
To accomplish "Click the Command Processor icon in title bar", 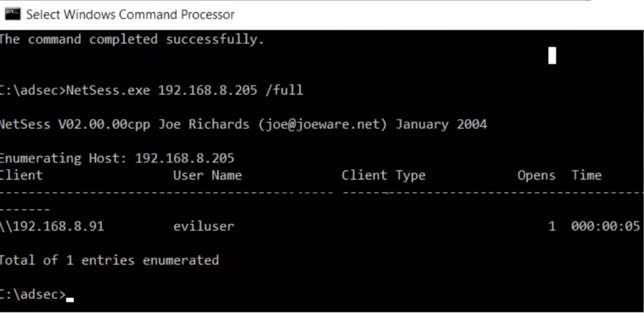I will pos(13,14).
